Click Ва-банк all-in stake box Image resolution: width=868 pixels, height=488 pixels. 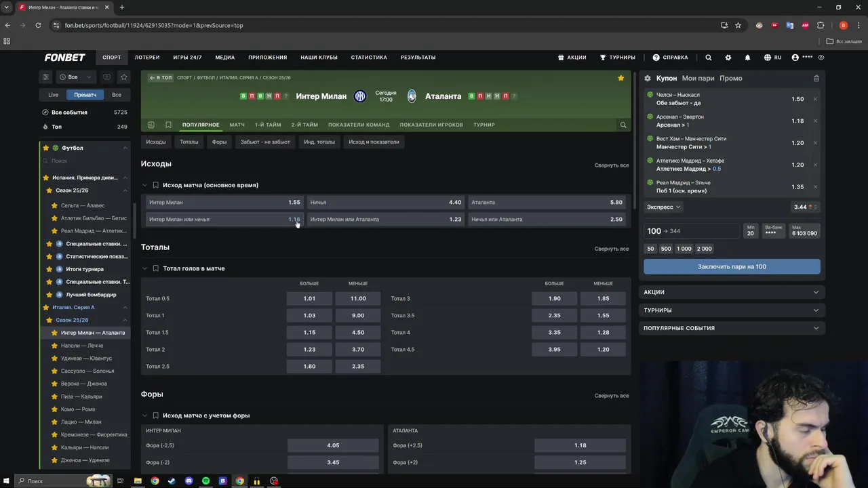click(x=773, y=230)
